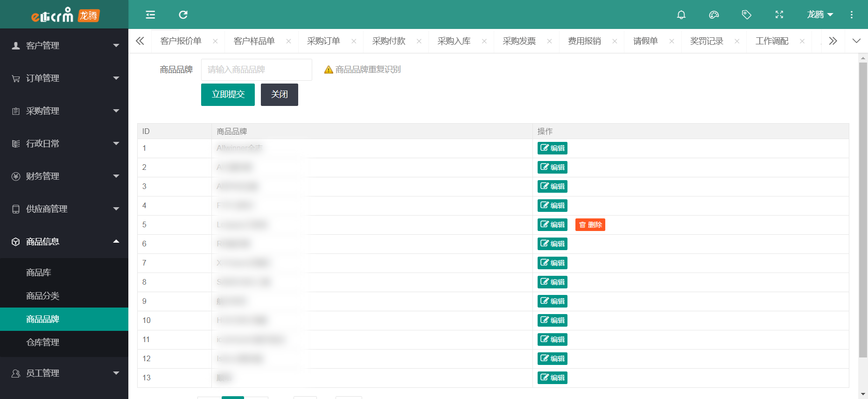Image resolution: width=868 pixels, height=399 pixels.
Task: Switch to the 采购订单 tab
Action: [x=323, y=41]
